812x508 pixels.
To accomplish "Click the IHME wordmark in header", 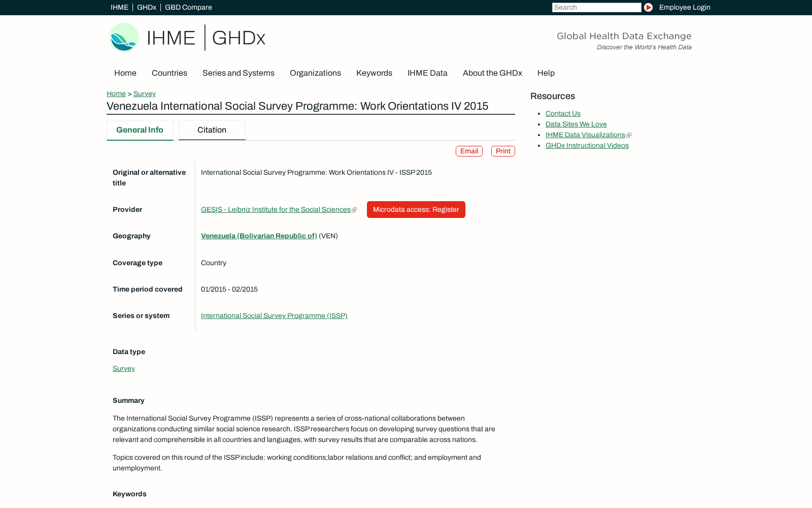I will pyautogui.click(x=171, y=38).
